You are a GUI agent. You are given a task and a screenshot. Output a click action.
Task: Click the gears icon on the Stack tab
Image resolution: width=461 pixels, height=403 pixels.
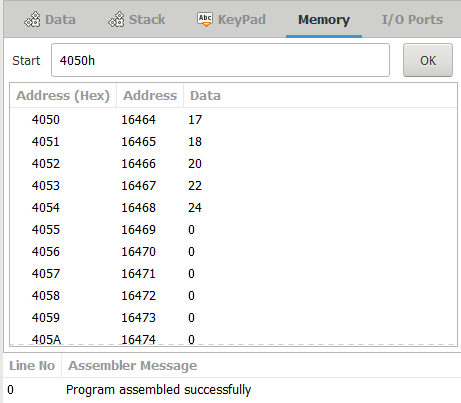[x=116, y=20]
